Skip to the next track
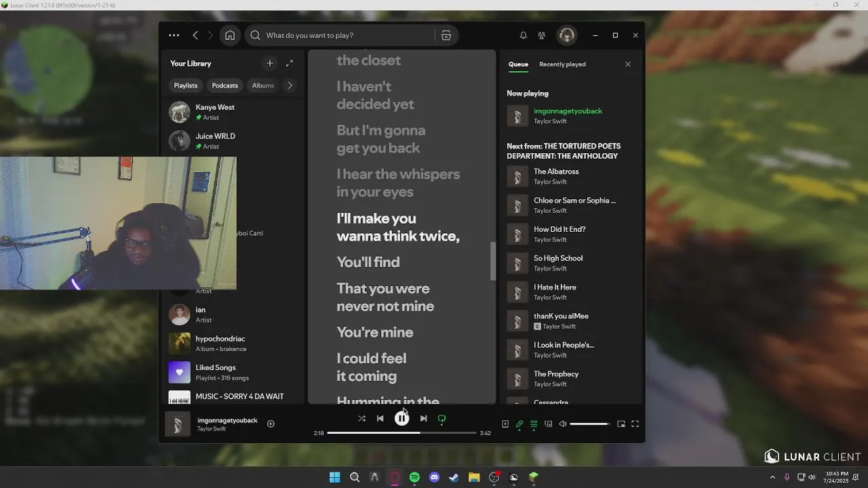This screenshot has width=868, height=488. (x=423, y=418)
